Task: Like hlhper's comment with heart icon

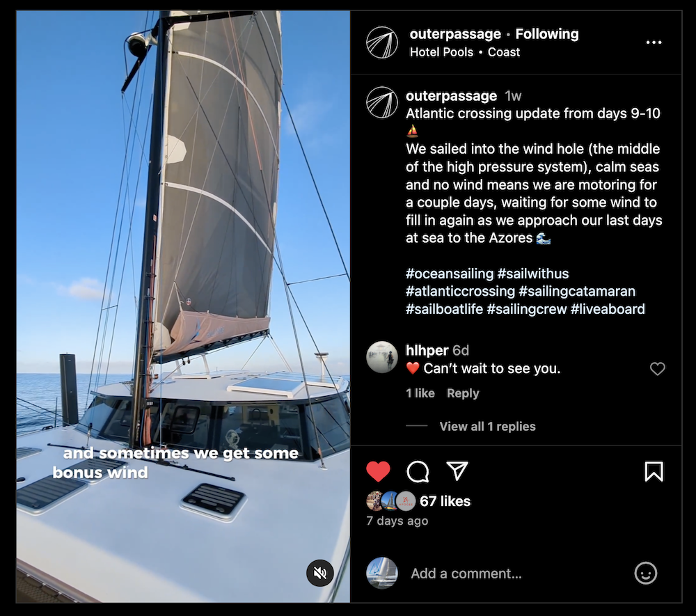Action: (x=658, y=369)
